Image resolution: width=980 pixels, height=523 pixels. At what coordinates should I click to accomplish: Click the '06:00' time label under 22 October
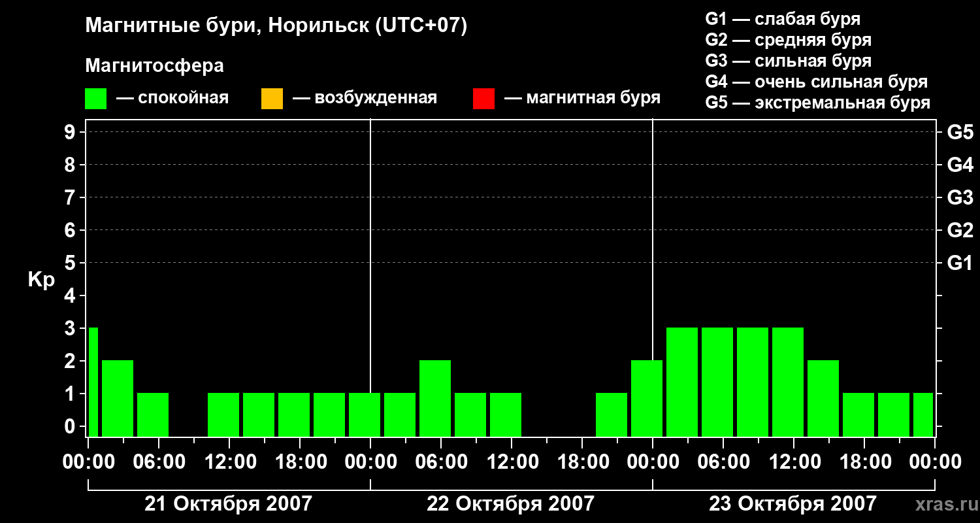tap(441, 462)
